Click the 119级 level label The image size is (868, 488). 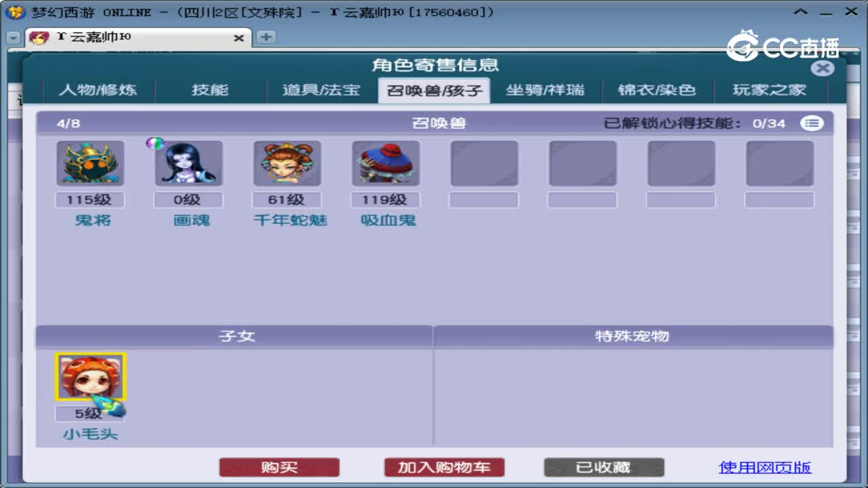tap(385, 200)
